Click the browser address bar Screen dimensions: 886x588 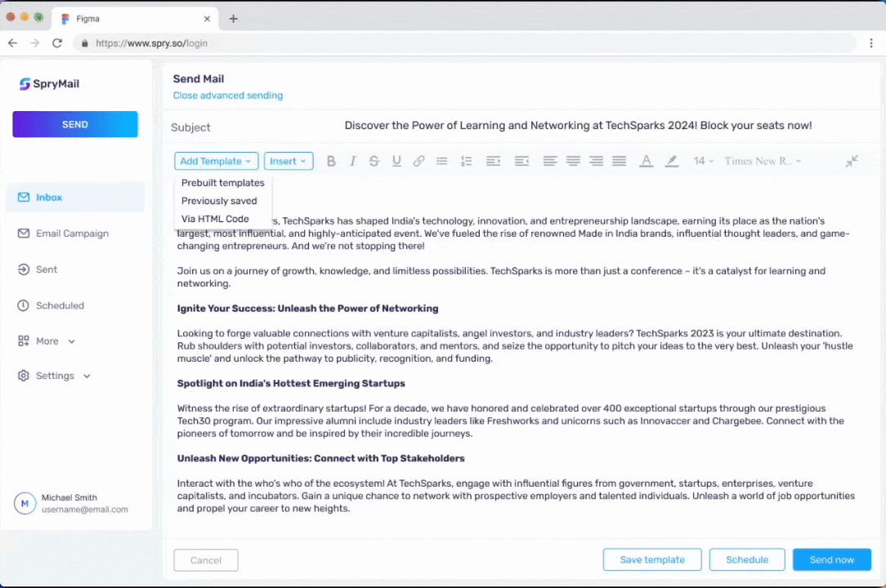[464, 43]
